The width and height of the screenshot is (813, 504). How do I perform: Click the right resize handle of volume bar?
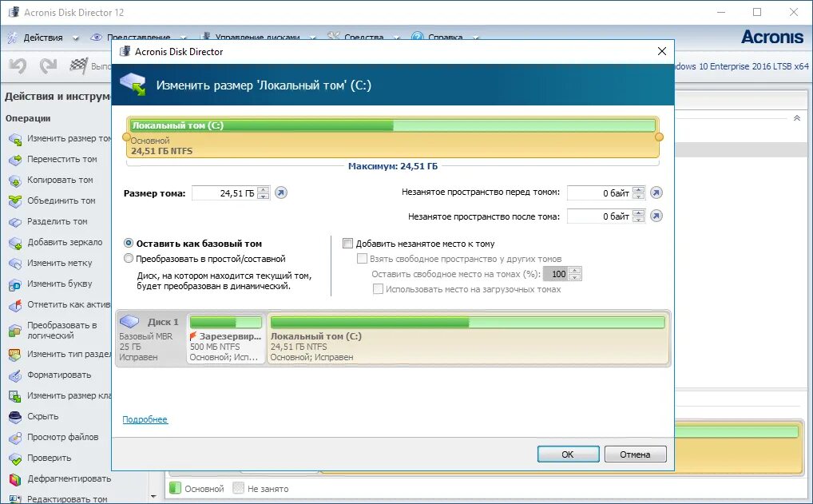click(x=659, y=137)
